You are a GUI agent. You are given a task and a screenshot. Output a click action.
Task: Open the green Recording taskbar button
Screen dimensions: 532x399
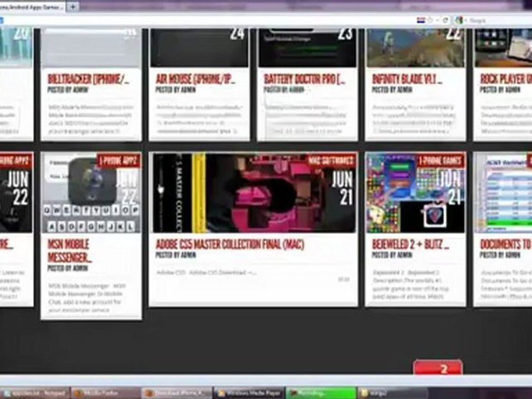coord(321,393)
